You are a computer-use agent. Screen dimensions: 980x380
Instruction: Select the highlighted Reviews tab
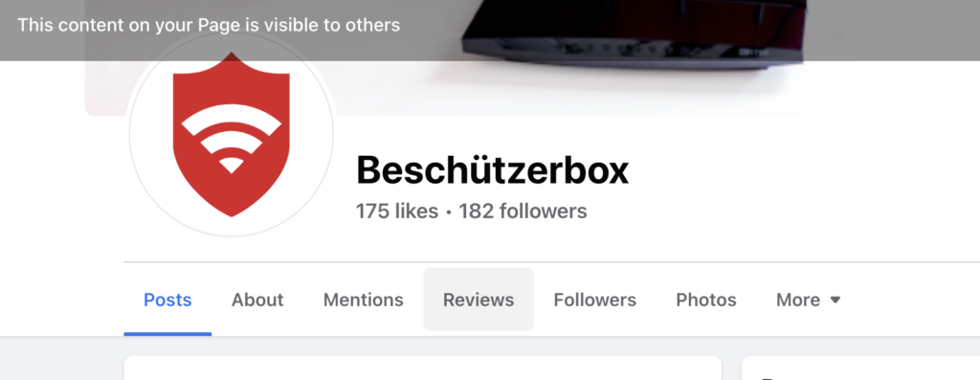pyautogui.click(x=479, y=300)
